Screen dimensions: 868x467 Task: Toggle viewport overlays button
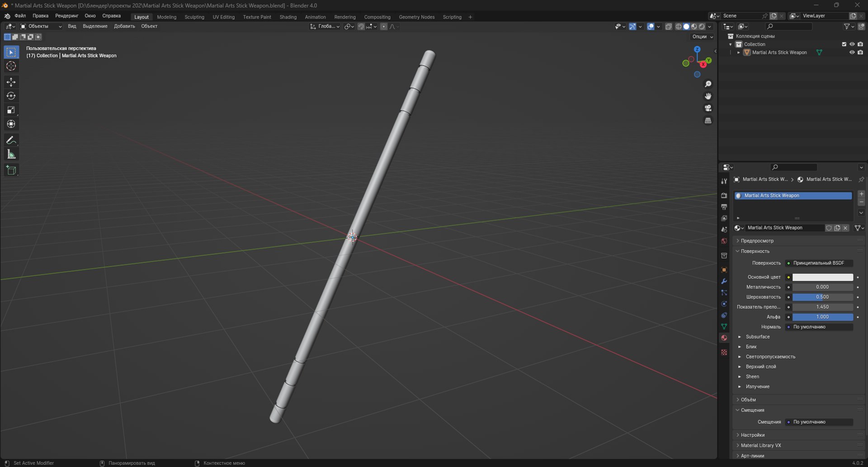(x=650, y=27)
